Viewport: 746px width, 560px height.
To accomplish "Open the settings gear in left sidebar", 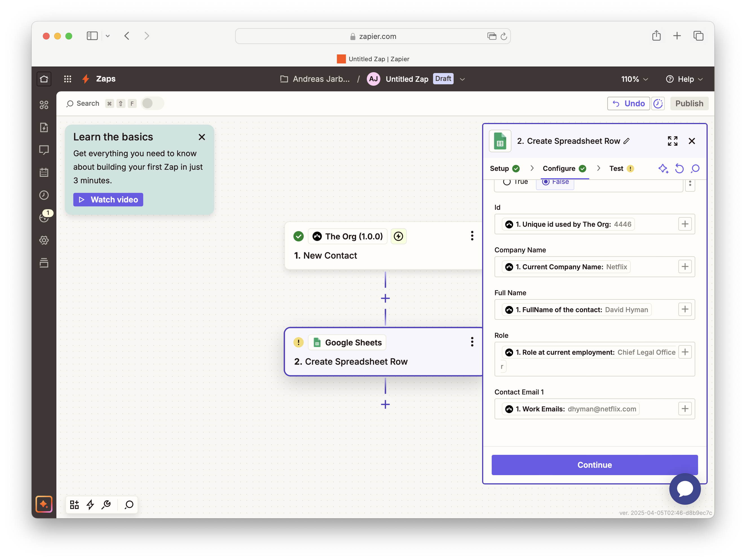I will click(x=44, y=240).
